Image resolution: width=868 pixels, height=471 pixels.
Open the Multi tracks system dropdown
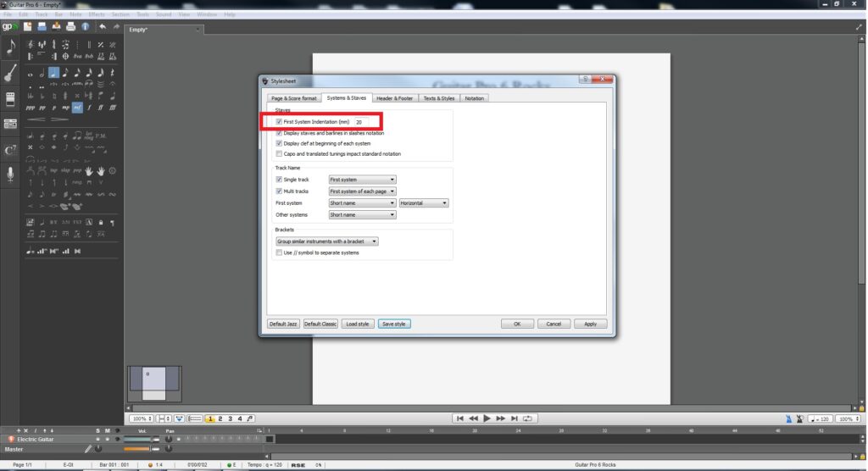point(362,191)
